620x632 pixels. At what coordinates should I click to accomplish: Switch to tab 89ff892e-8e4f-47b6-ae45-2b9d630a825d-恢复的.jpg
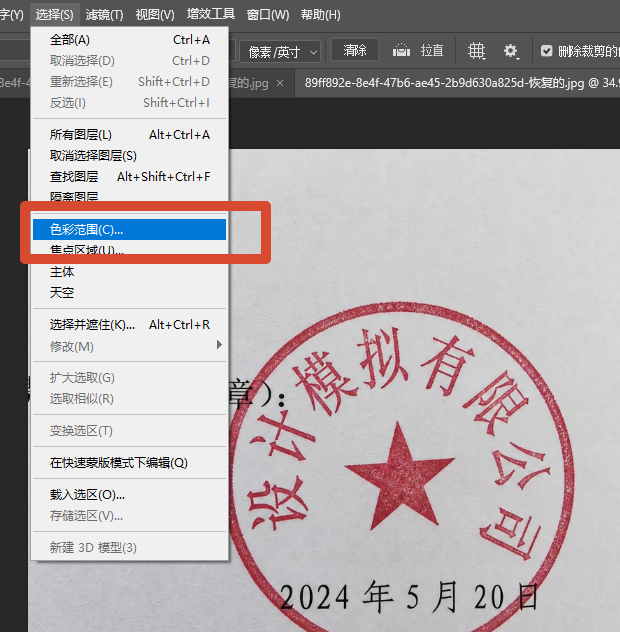tap(458, 83)
